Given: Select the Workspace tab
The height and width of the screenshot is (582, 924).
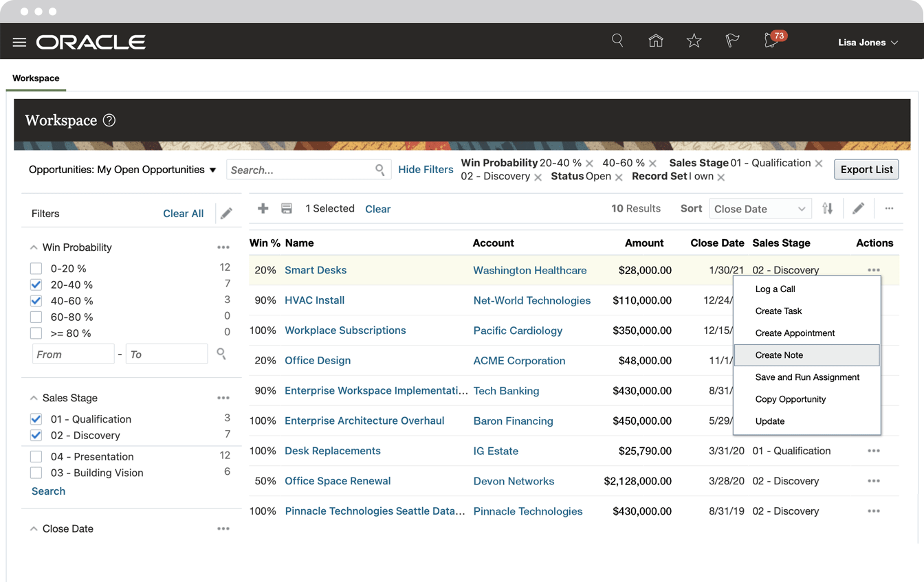Looking at the screenshot, I should point(36,78).
